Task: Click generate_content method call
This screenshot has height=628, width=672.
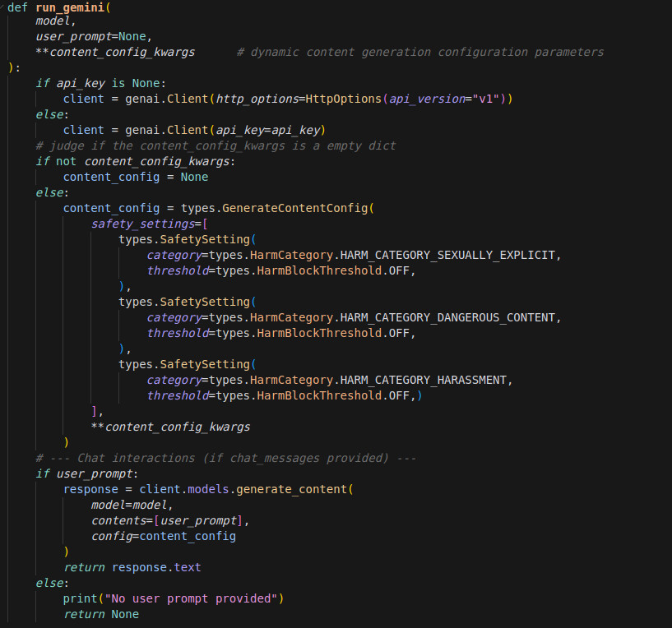Action: click(x=290, y=490)
